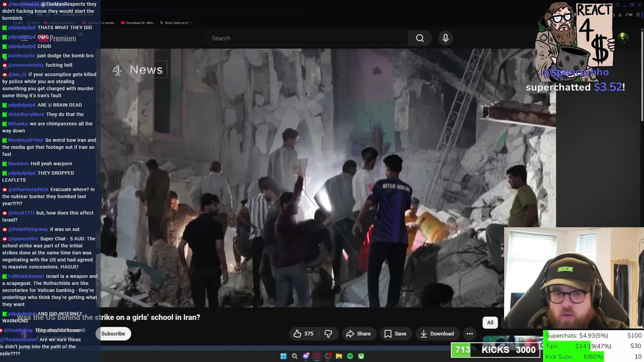Click chat username brashcoyote
This screenshot has height=362, width=644.
coord(22,56)
